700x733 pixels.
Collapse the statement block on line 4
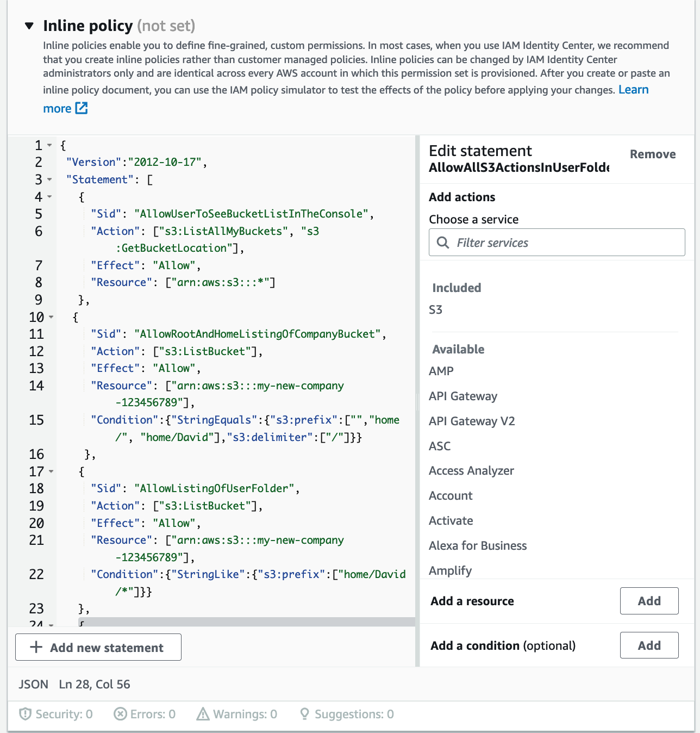[49, 197]
